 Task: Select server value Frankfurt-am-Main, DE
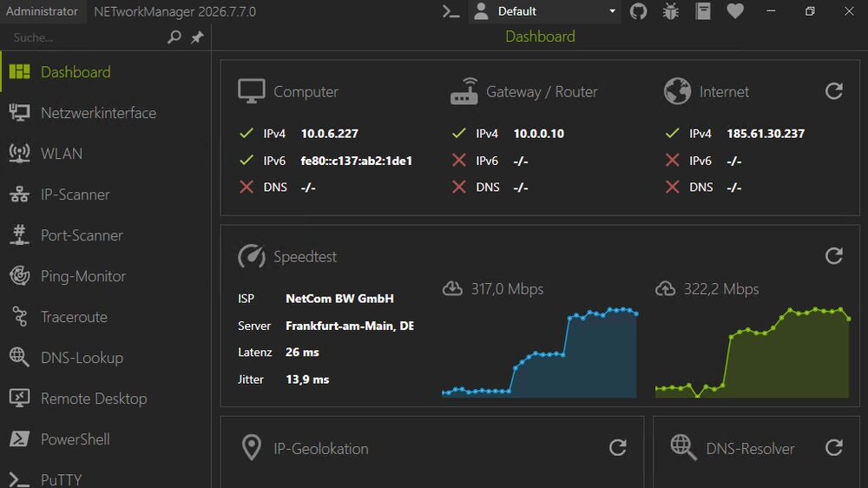pos(349,326)
